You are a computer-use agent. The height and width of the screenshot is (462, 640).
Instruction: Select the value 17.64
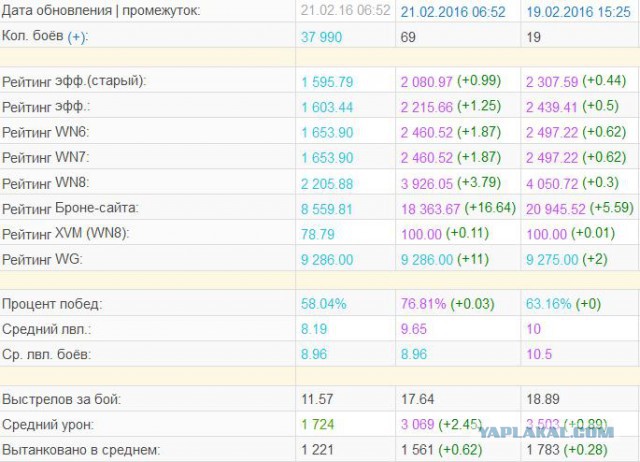pyautogui.click(x=417, y=400)
